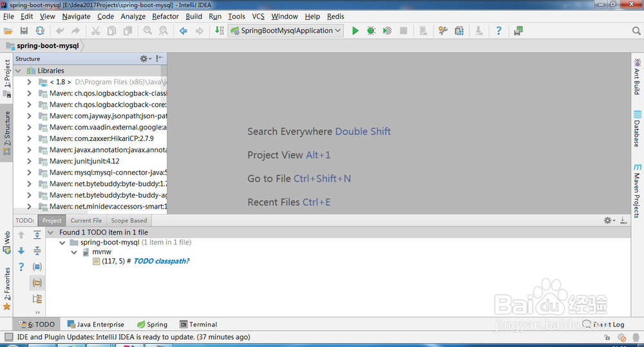Hide the Structure panel via pin icon
This screenshot has width=644, height=347.
coord(160,59)
